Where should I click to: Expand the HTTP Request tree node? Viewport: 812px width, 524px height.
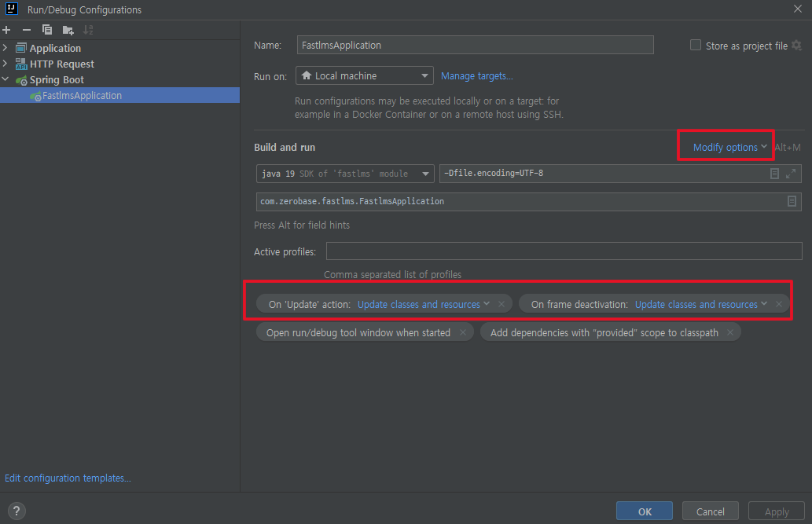click(x=6, y=64)
